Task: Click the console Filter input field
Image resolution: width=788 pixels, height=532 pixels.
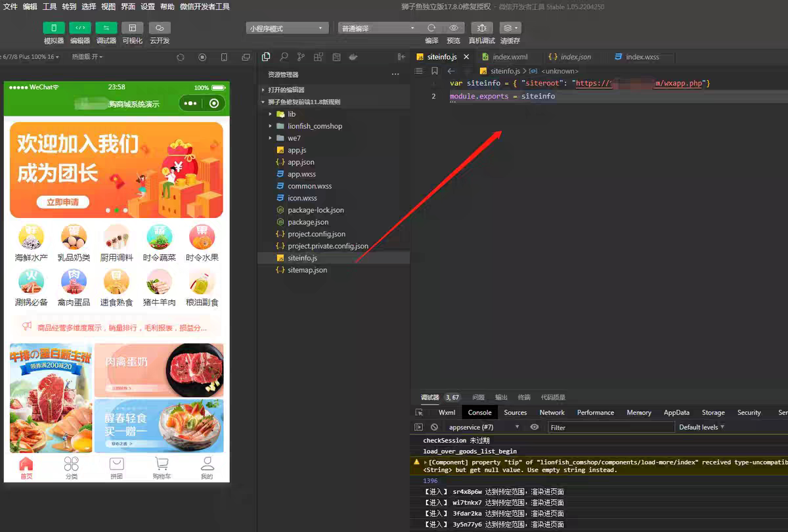Action: [x=611, y=427]
